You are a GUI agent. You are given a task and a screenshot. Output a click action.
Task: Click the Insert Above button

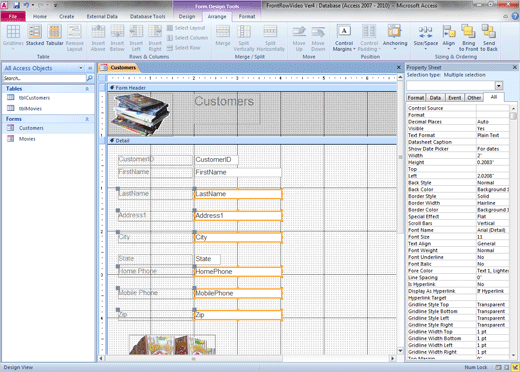pos(98,38)
